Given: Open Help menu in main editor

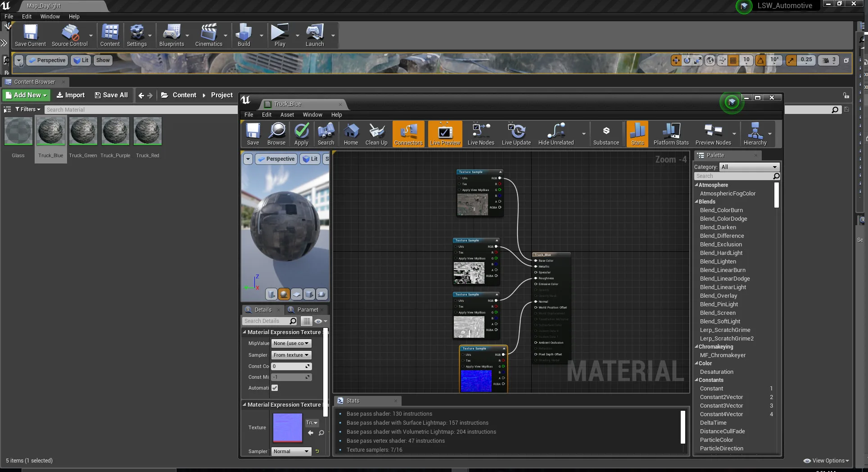Looking at the screenshot, I should click(74, 16).
